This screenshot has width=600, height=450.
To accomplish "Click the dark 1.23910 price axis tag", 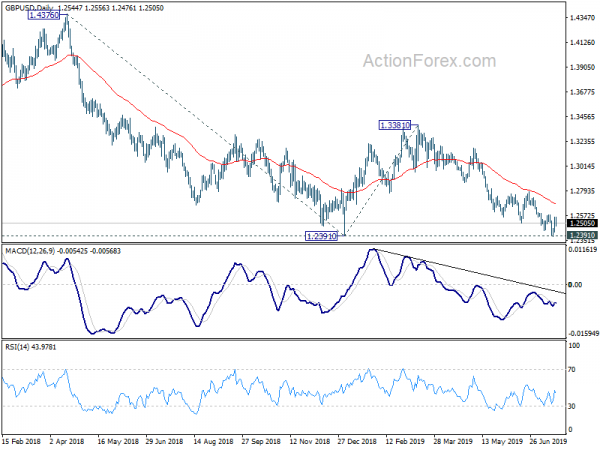I will (582, 235).
